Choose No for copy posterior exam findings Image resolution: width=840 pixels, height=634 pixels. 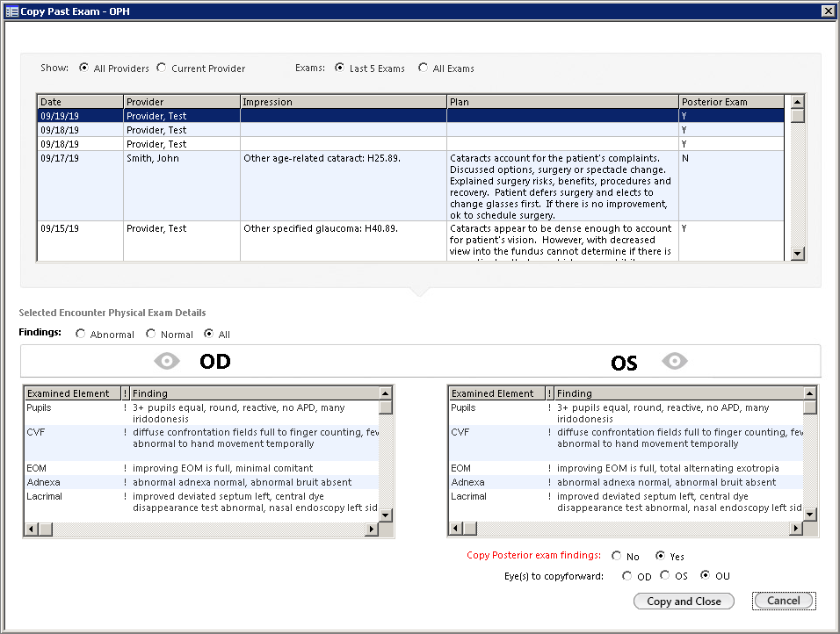(617, 556)
